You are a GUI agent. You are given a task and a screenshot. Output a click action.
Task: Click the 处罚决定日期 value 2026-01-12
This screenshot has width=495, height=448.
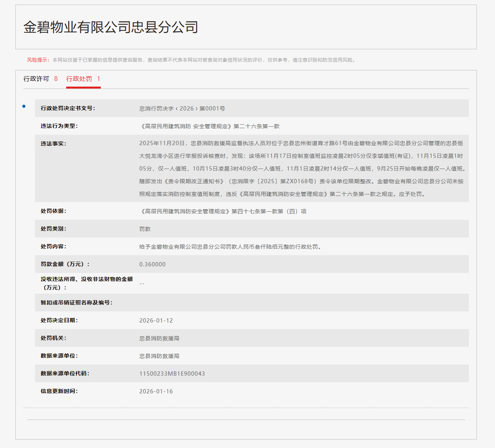point(156,321)
